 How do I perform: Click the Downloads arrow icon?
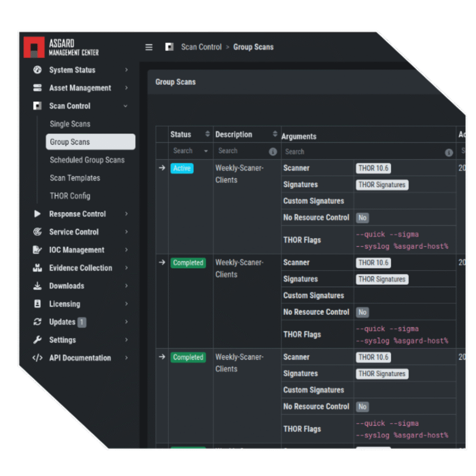(x=37, y=286)
